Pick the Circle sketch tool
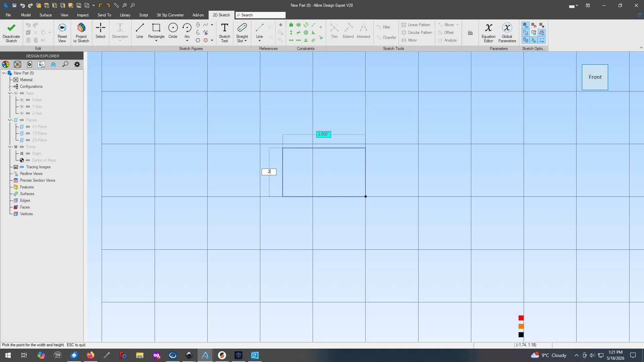This screenshot has height=362, width=644. point(173,31)
